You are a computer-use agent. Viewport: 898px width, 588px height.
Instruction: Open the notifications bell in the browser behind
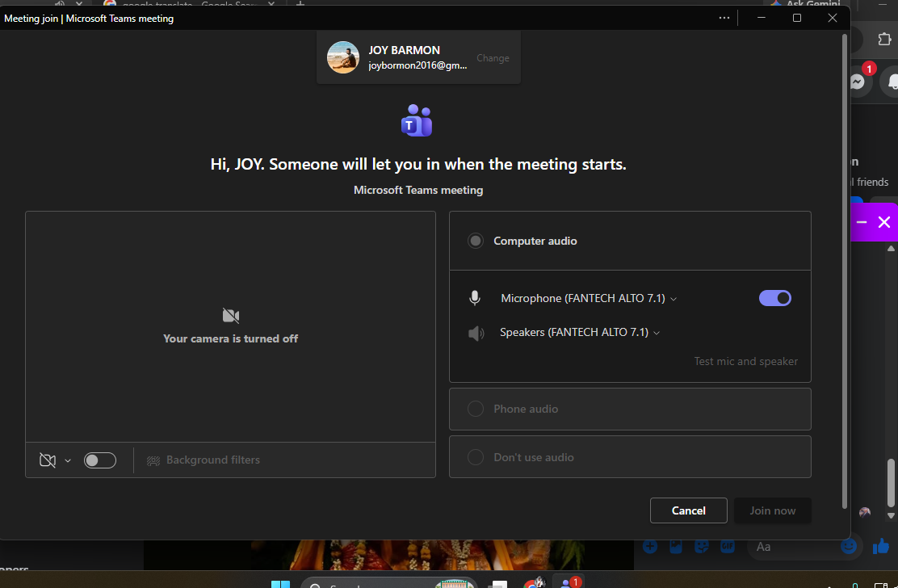pyautogui.click(x=892, y=82)
